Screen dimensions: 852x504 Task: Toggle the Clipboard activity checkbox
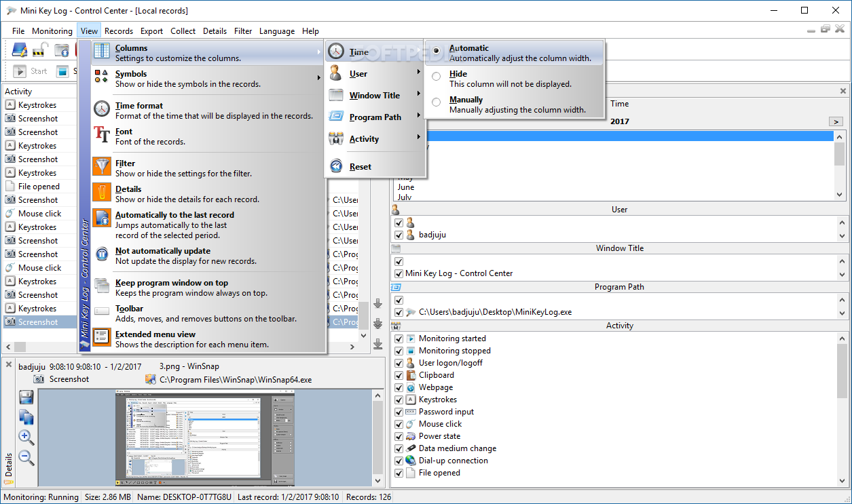point(399,375)
